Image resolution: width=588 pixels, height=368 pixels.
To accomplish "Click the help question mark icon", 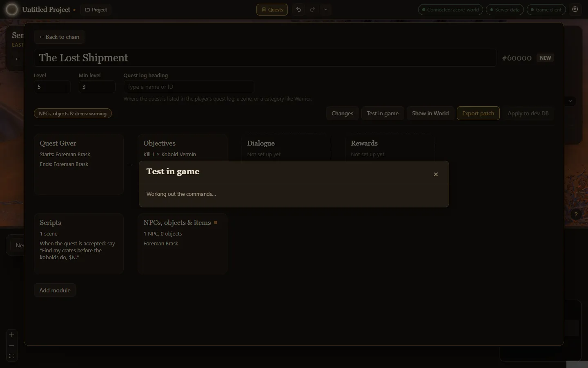I will [x=576, y=214].
